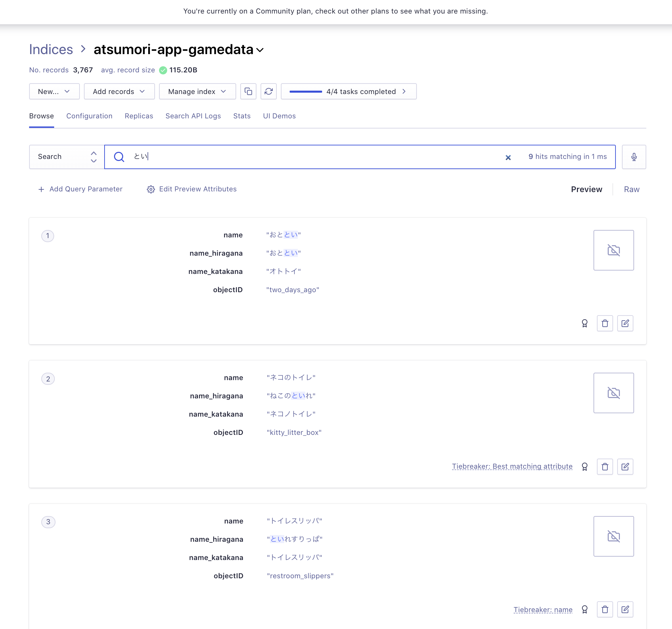This screenshot has height=629, width=672.
Task: Open the 4/4 tasks completed progress panel
Action: 349,91
